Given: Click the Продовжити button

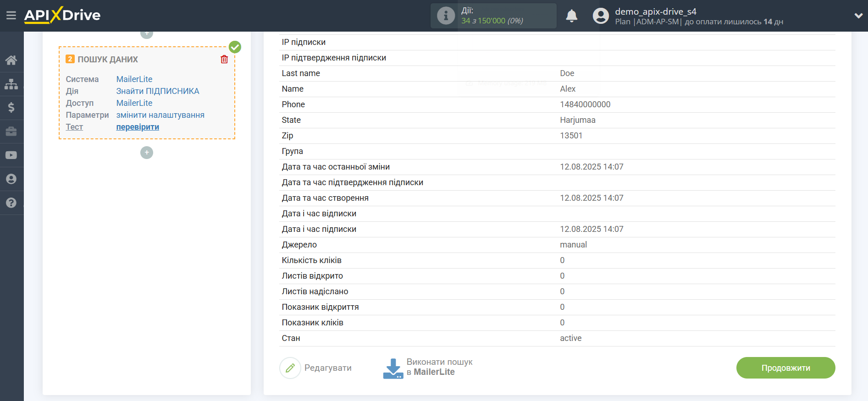Looking at the screenshot, I should (785, 368).
